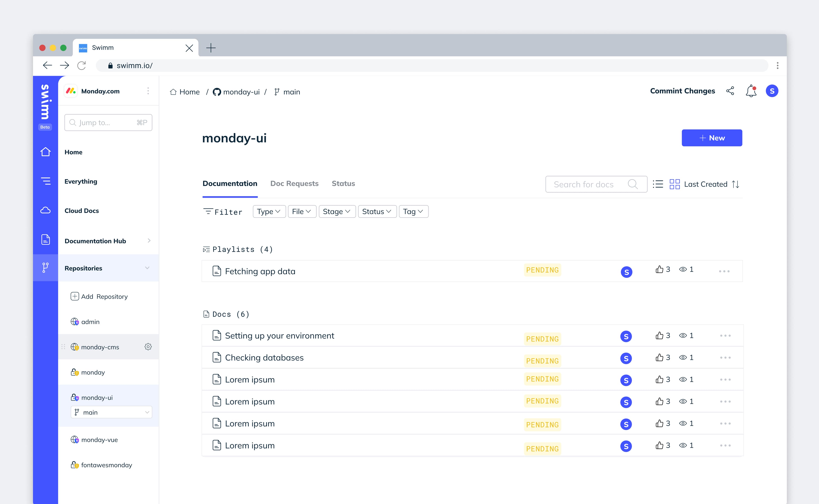819x504 pixels.
Task: Go to Cloud Docs in sidebar menu
Action: pyautogui.click(x=82, y=211)
